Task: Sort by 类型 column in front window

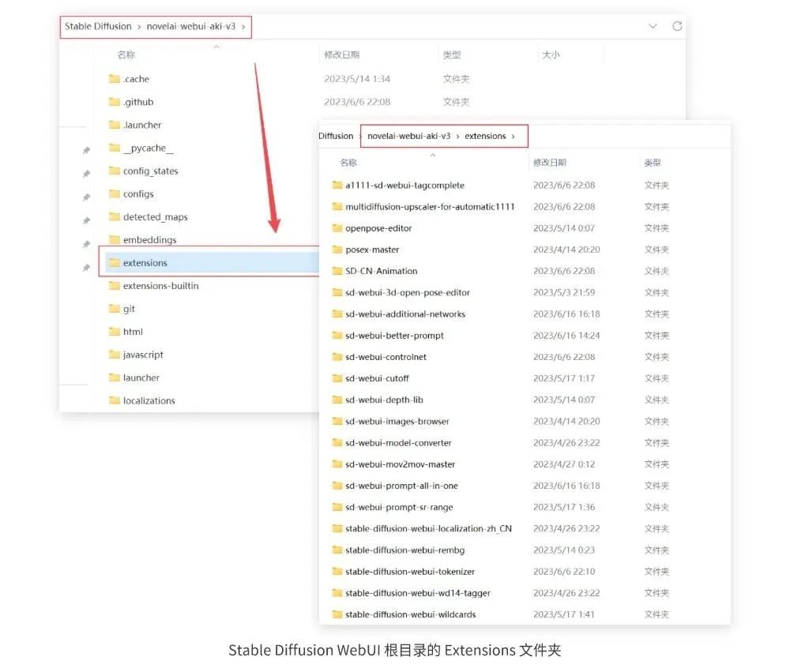Action: 653,163
